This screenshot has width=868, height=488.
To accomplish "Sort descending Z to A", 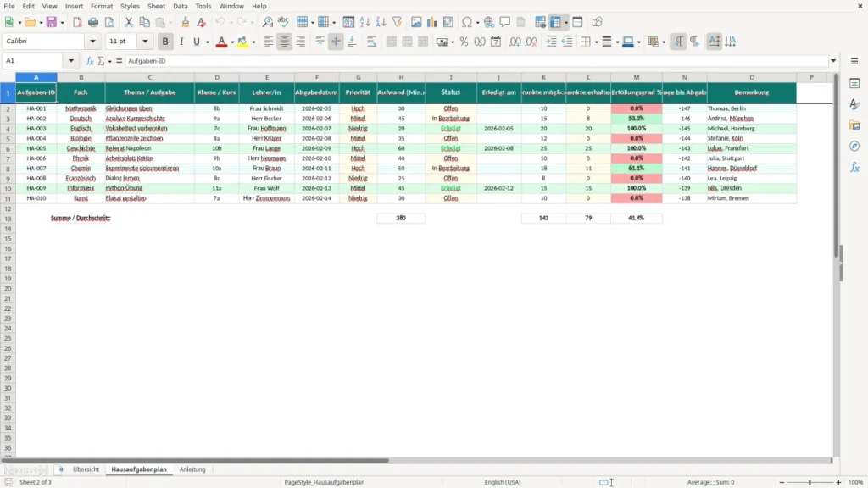I will coord(381,22).
